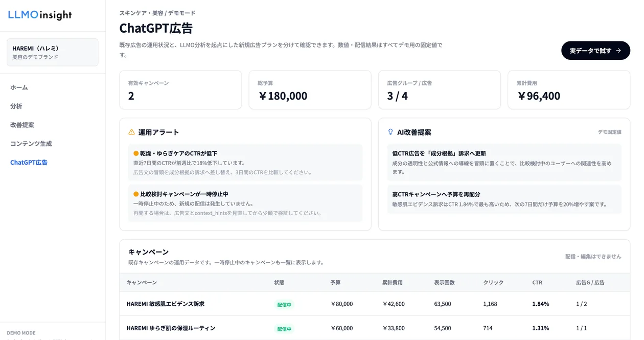Image resolution: width=644 pixels, height=340 pixels.
Task: Click the 表示回数 column header
Action: click(445, 283)
